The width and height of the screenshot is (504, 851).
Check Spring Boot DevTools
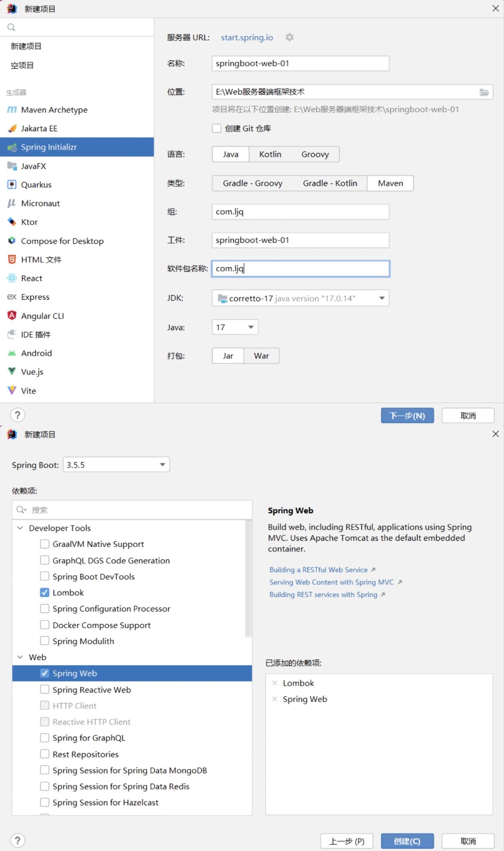[x=44, y=576]
